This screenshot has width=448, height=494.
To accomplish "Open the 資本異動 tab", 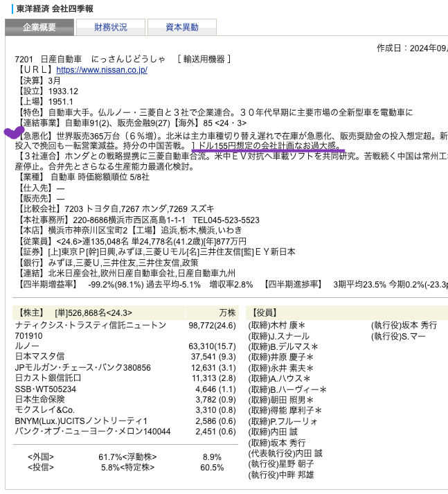I will pos(182,27).
